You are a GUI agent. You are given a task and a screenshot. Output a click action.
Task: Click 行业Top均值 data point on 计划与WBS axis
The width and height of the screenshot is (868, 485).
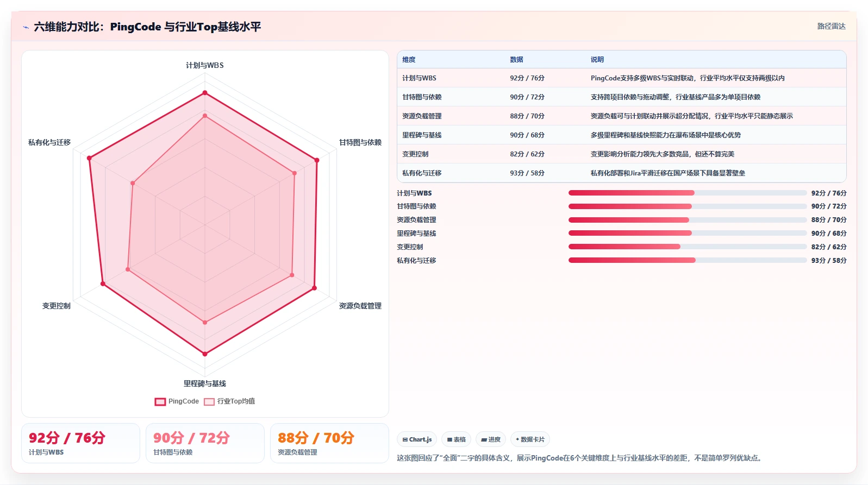(205, 116)
